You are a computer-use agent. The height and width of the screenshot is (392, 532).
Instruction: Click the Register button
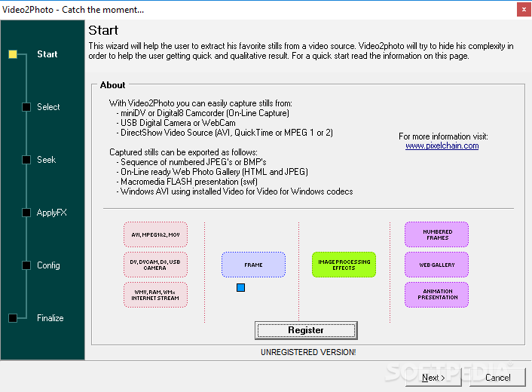[306, 330]
